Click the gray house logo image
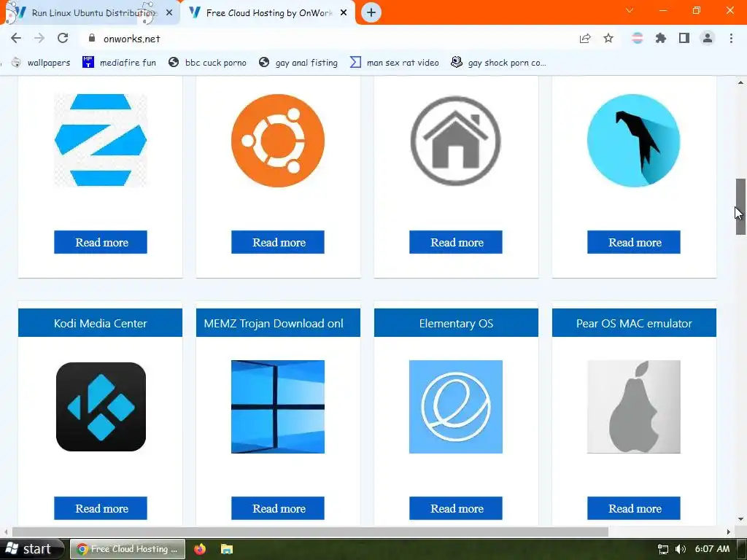This screenshot has height=560, width=747. [455, 141]
